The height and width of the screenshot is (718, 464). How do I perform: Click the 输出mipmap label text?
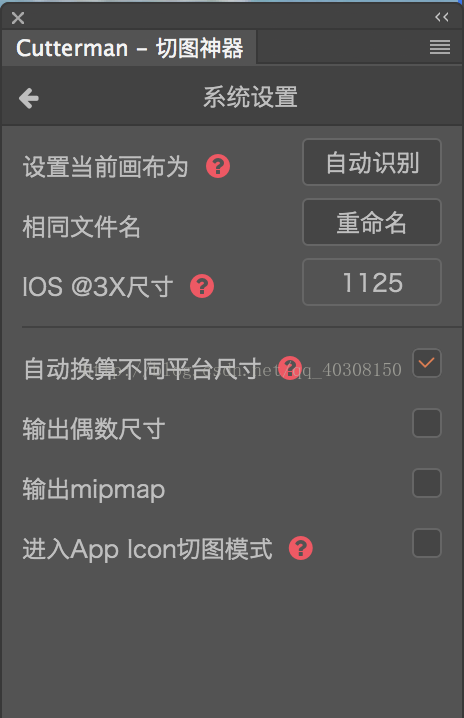(94, 489)
